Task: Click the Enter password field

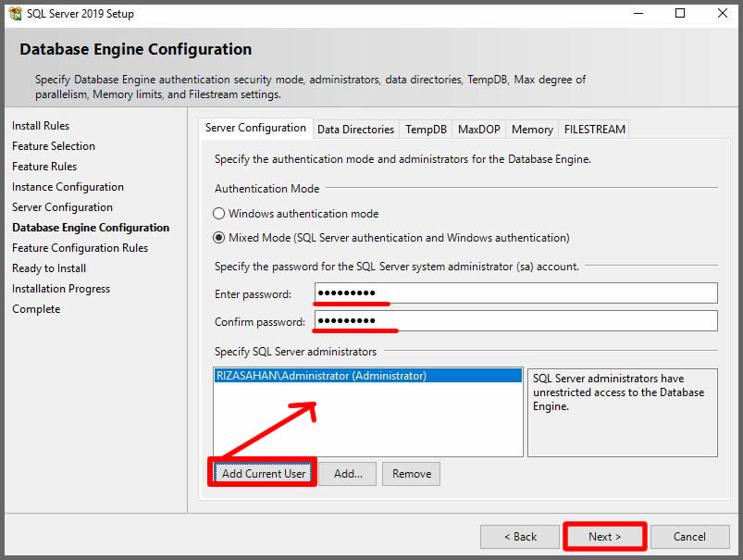Action: pyautogui.click(x=515, y=293)
